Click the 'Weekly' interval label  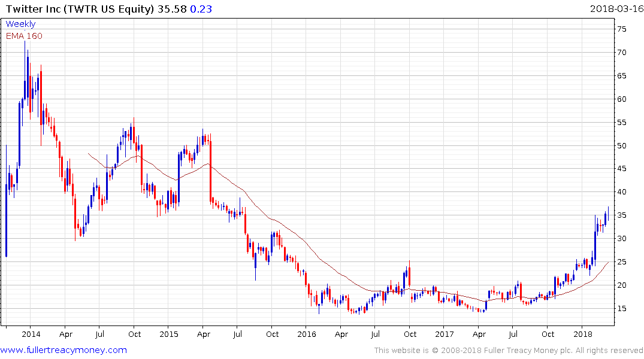pyautogui.click(x=20, y=24)
